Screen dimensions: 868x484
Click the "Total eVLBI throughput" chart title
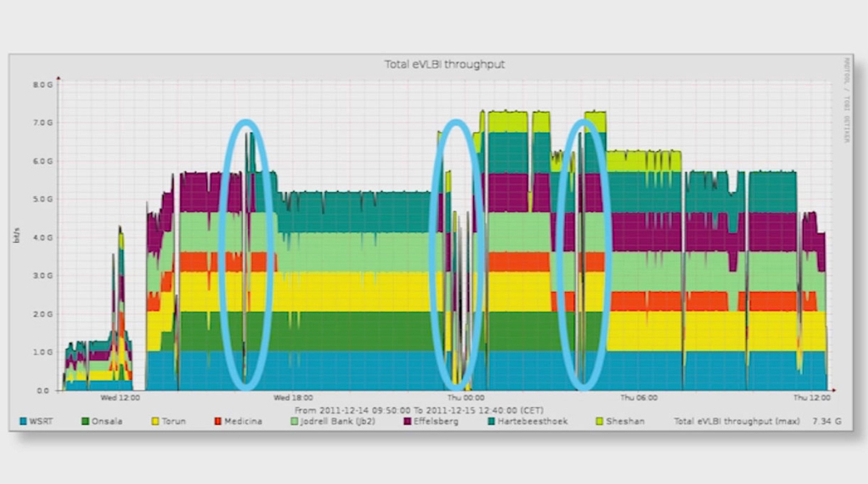click(444, 64)
